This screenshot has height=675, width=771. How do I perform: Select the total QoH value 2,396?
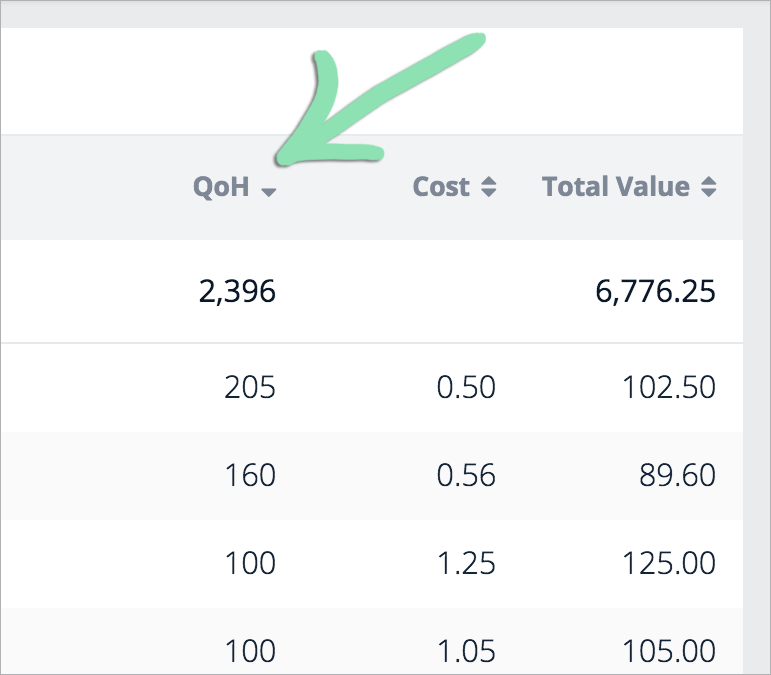[x=237, y=291]
